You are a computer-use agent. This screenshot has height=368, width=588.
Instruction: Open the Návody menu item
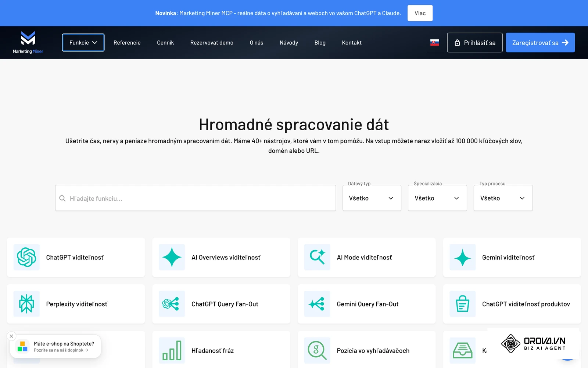tap(289, 43)
